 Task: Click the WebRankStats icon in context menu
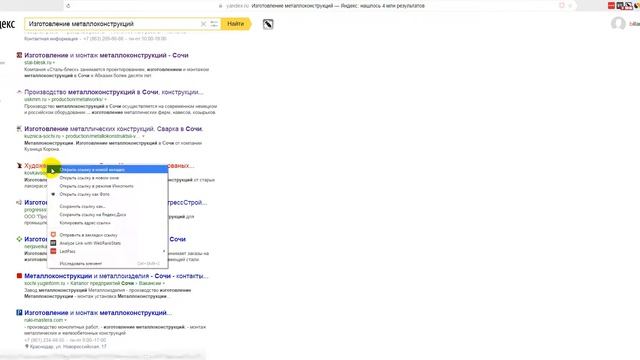pyautogui.click(x=53, y=243)
